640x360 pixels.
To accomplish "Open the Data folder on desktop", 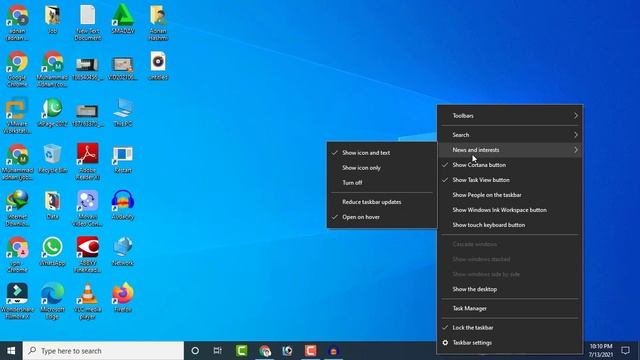I will 52,205.
